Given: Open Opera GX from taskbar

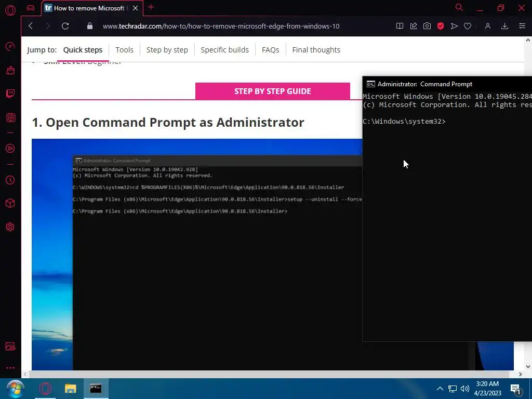Looking at the screenshot, I should pyautogui.click(x=45, y=389).
